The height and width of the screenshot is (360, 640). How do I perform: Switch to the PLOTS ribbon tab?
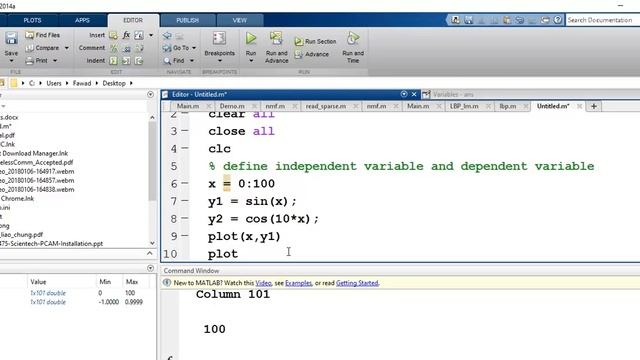coord(32,20)
